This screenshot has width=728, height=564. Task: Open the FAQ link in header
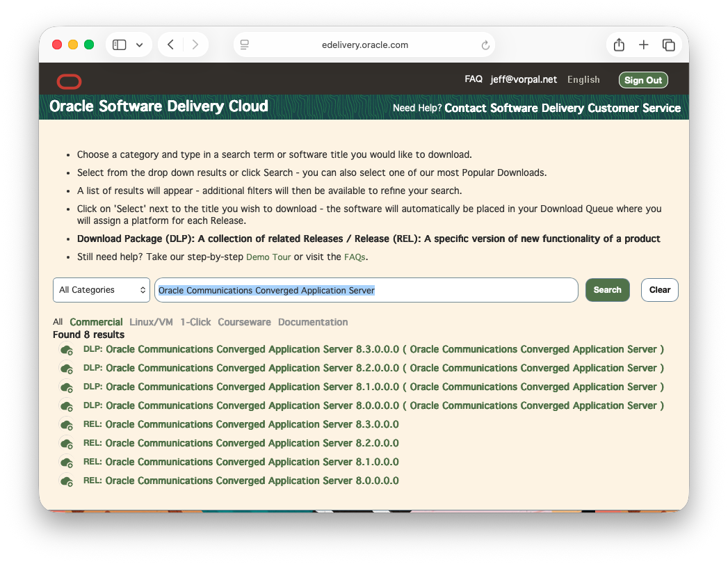coord(473,79)
